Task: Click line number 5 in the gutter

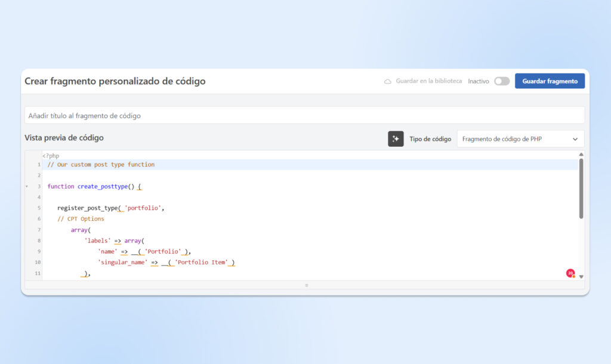Action: (38, 208)
